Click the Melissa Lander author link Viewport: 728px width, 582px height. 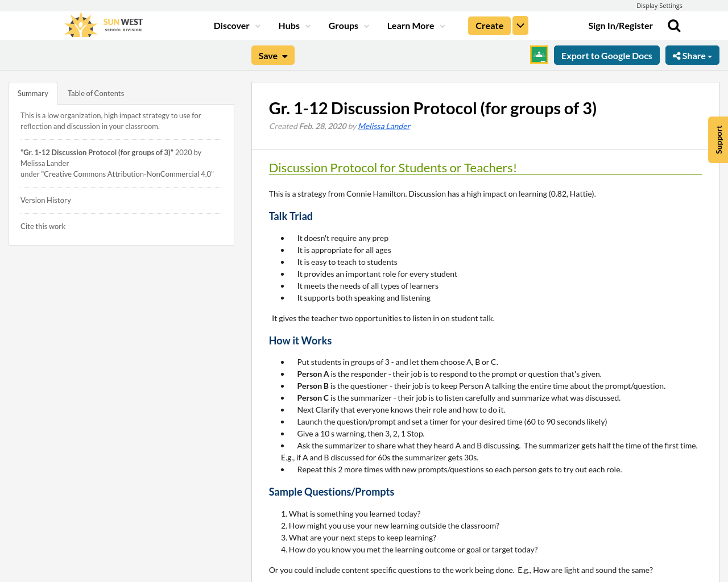(x=384, y=125)
